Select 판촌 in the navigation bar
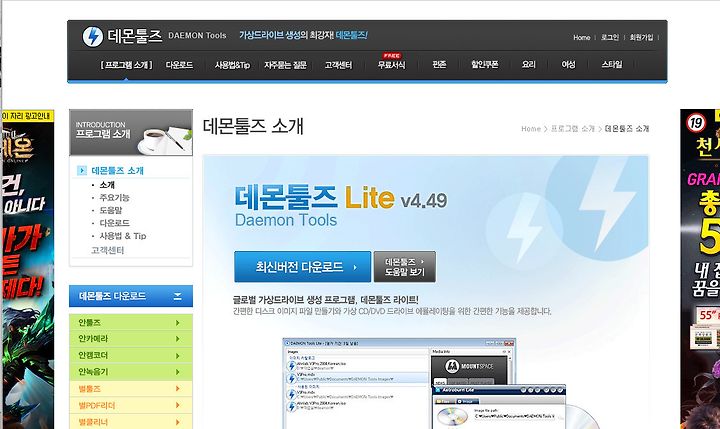720x429 pixels. (439, 64)
